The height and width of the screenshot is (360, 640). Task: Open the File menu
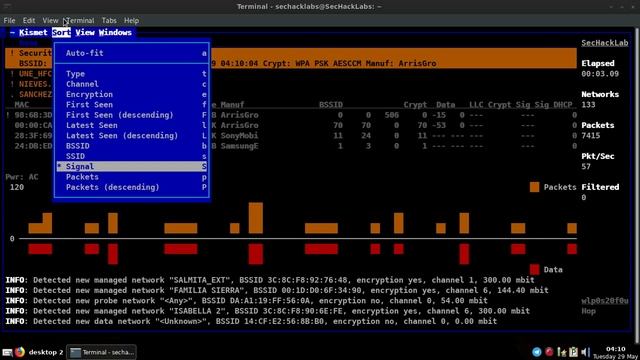(9, 20)
